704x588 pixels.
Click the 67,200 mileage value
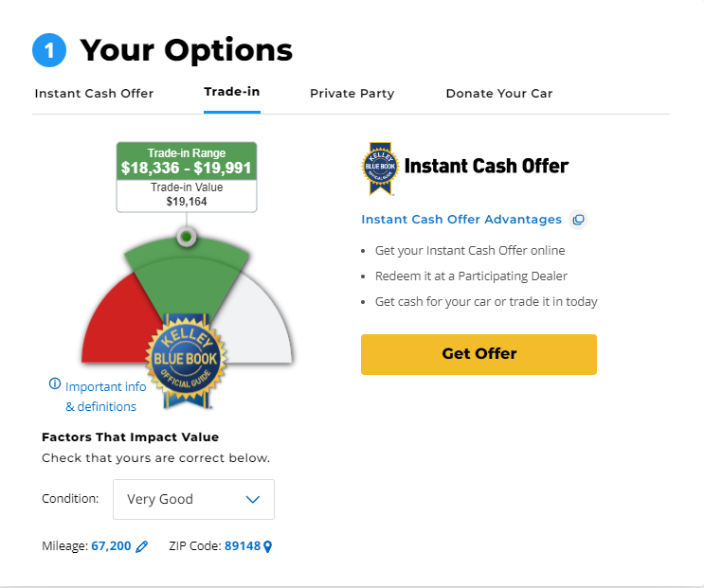pyautogui.click(x=111, y=546)
